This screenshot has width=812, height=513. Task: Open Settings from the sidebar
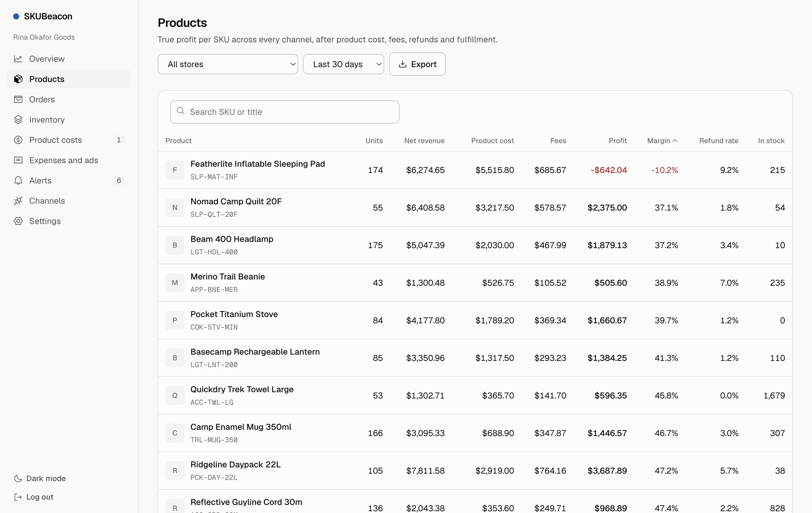pos(69,221)
